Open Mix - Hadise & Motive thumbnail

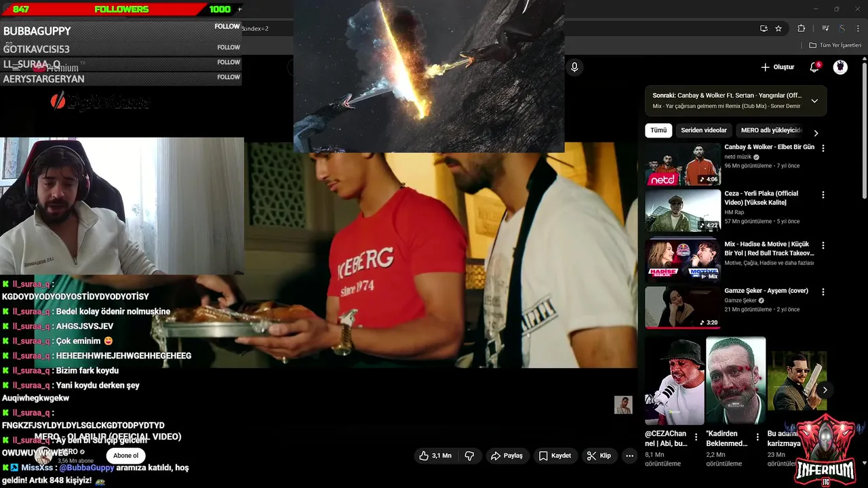683,258
